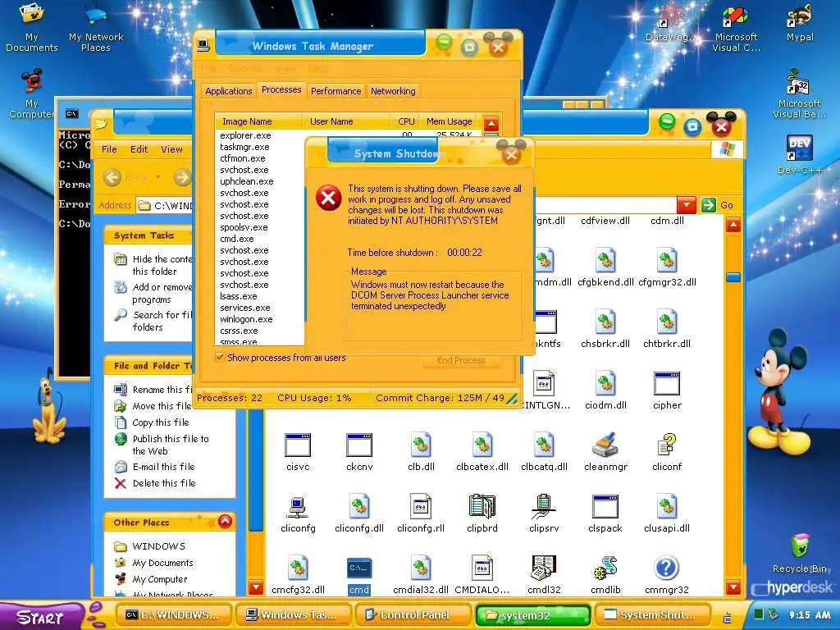Screen dimensions: 840x630
Task: Click the Explorer Forward arrow button
Action: tap(182, 177)
